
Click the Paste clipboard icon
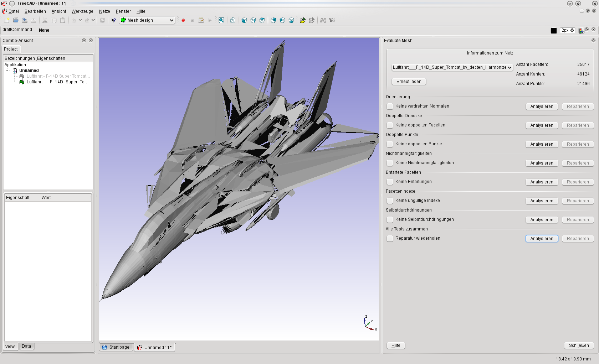(63, 20)
